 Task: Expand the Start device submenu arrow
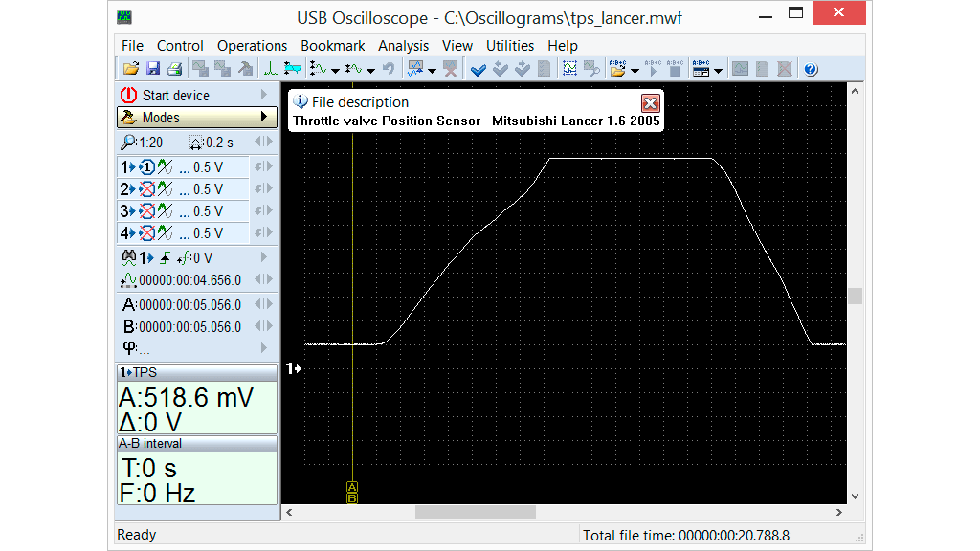[x=264, y=95]
